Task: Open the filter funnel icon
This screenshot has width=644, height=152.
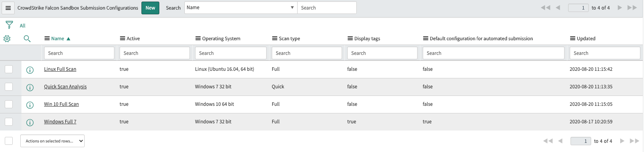Action: point(10,25)
